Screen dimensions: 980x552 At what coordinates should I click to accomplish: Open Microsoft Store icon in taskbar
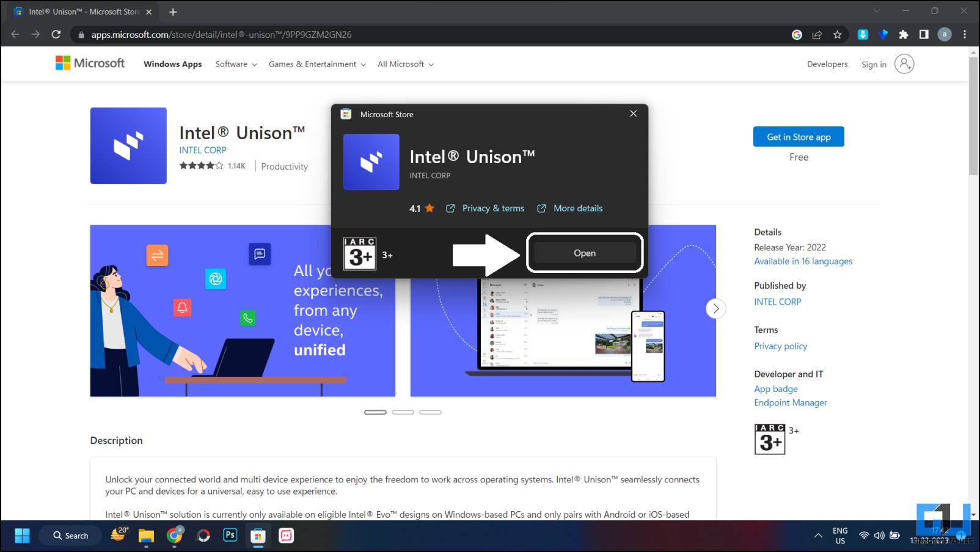[258, 536]
